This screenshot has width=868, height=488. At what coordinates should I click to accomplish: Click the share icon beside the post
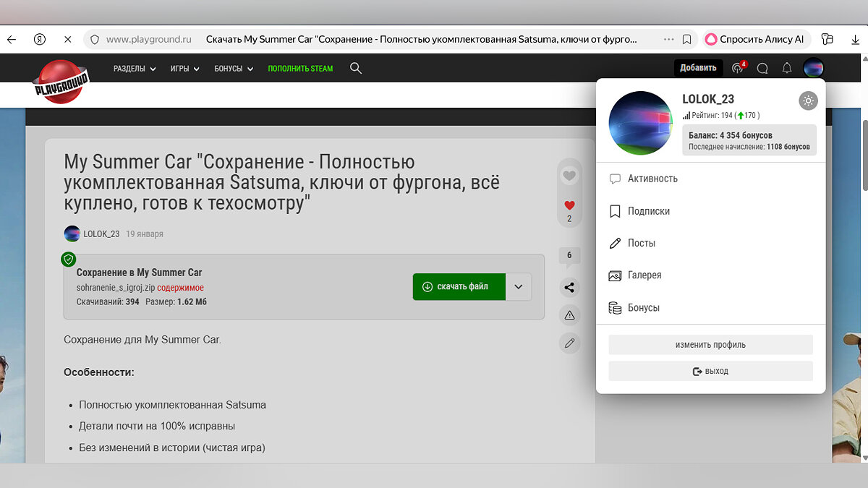tap(569, 288)
